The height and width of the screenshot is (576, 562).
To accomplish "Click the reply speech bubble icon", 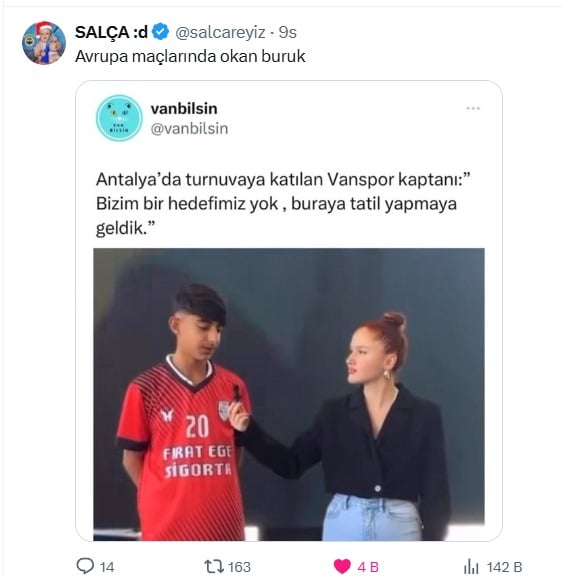I will (85, 566).
